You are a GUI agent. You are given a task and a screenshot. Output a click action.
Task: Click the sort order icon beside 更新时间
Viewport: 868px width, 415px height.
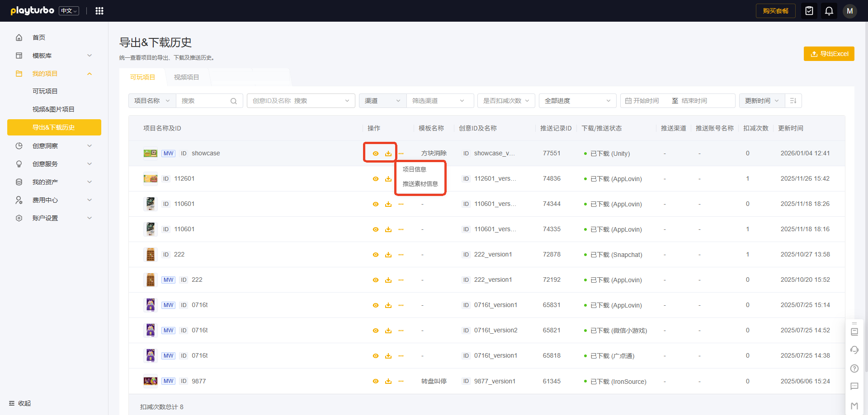[x=793, y=101]
